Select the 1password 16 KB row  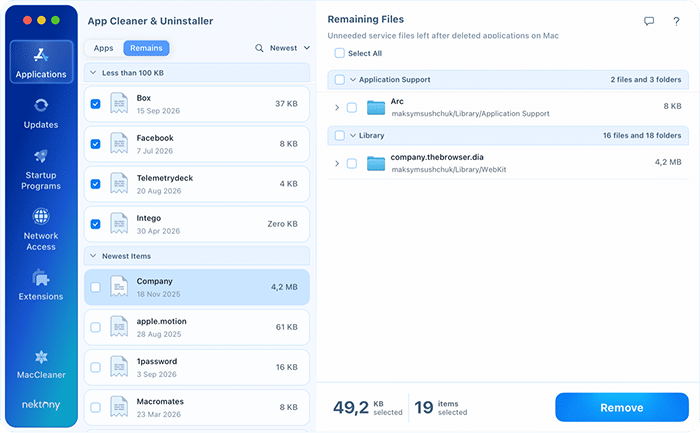(197, 367)
